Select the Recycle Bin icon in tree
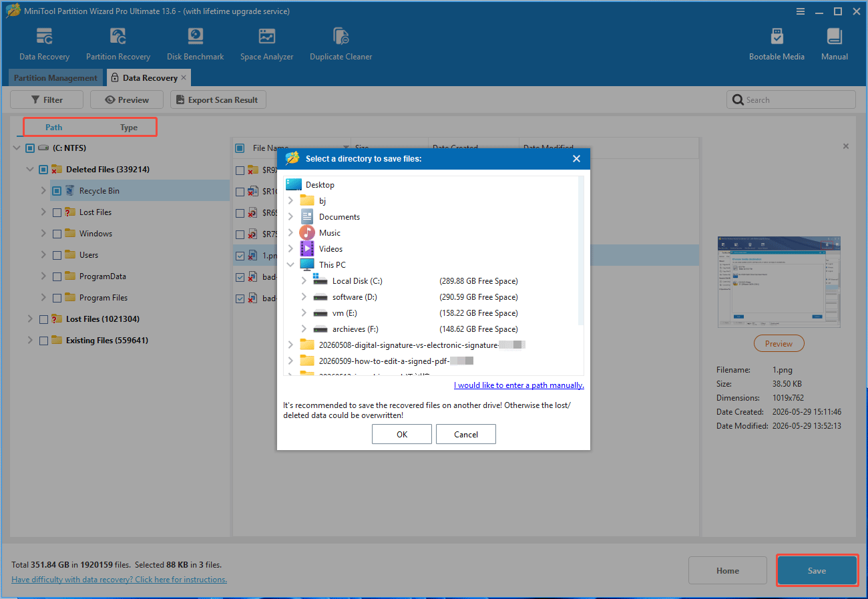The image size is (868, 599). coord(69,191)
